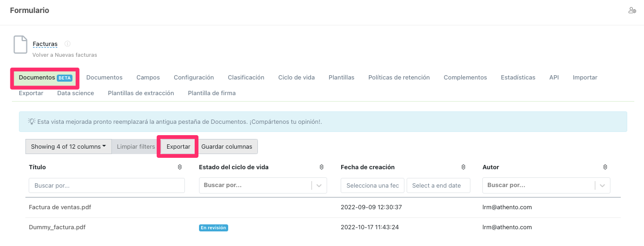Click Volver a Nuevas facturas link
The image size is (644, 246).
(64, 54)
